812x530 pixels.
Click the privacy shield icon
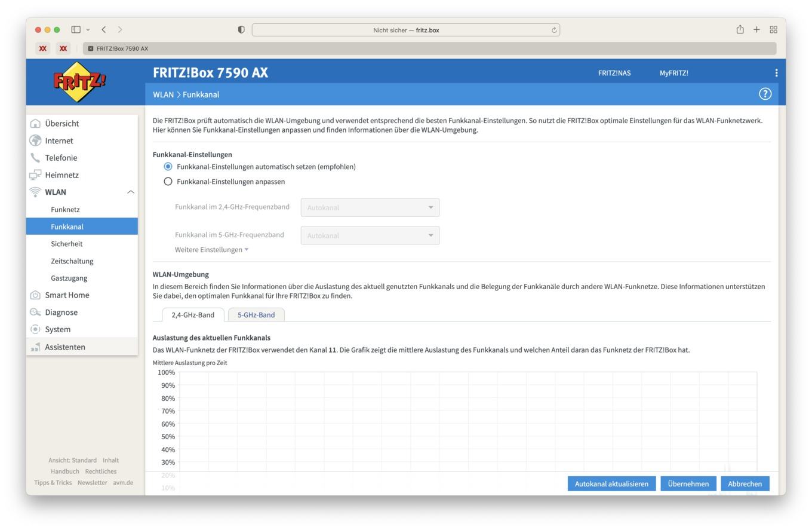pyautogui.click(x=241, y=30)
